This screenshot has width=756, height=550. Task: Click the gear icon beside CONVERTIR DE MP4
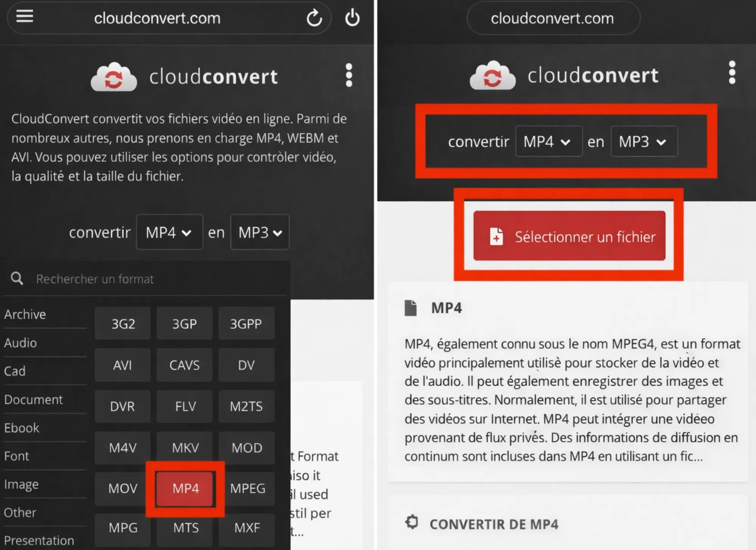(x=412, y=523)
